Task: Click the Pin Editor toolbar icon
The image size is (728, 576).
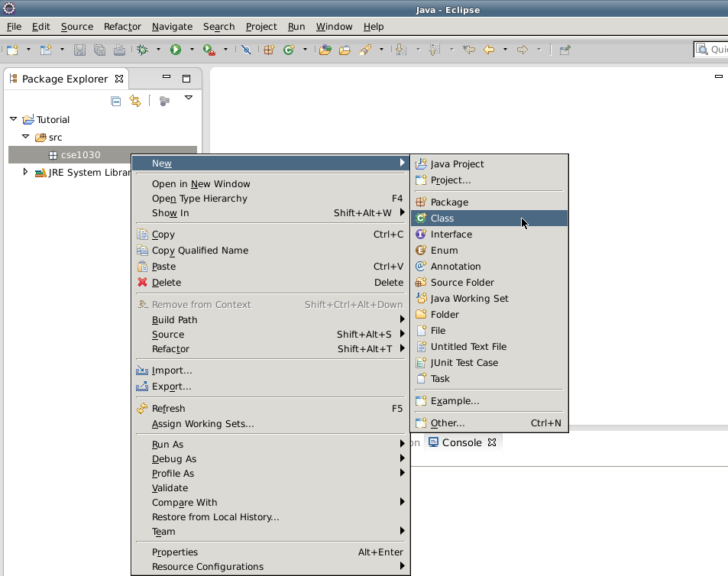Action: (565, 50)
